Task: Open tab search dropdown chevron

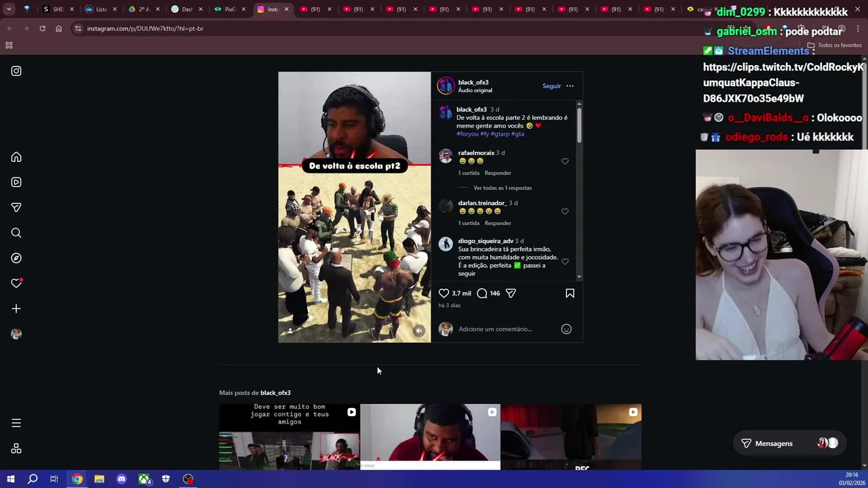Action: (x=9, y=9)
